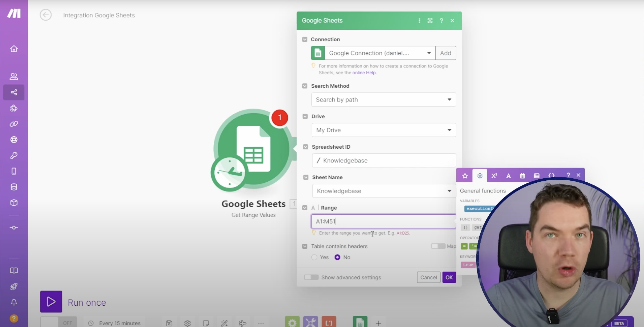Image resolution: width=644 pixels, height=327 pixels.
Task: Expand the Search Method dropdown
Action: tap(384, 99)
